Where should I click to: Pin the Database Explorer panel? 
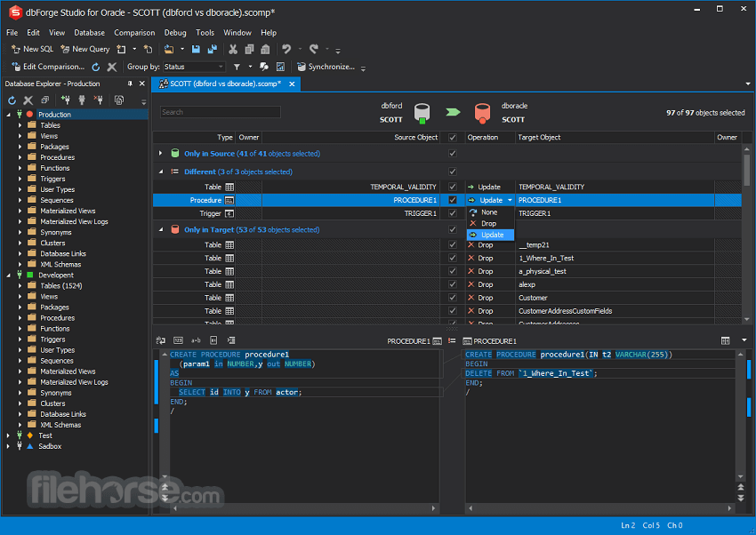(x=130, y=84)
